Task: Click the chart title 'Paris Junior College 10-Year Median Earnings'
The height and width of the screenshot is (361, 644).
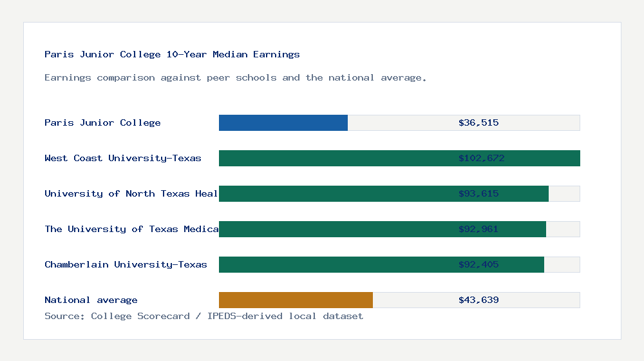Action: coord(172,54)
